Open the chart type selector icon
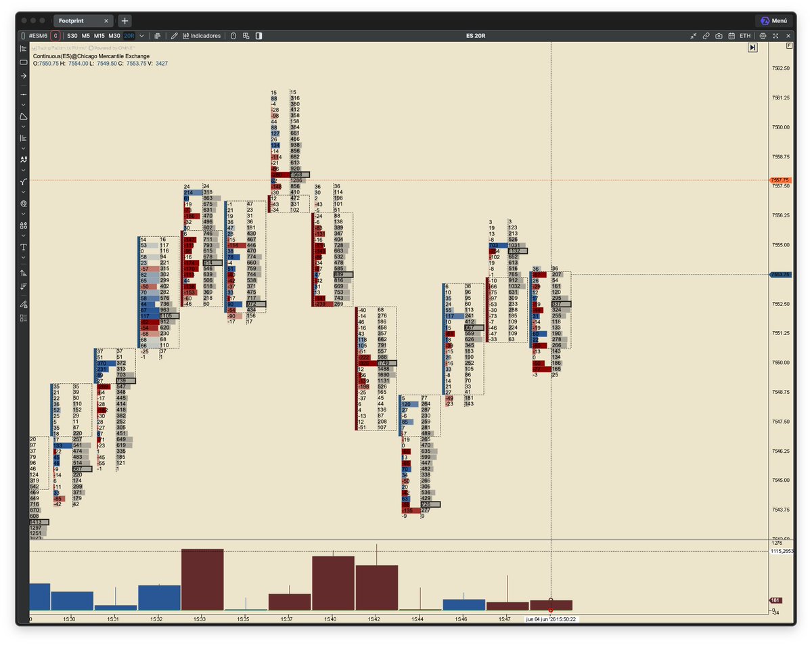The image size is (812, 645). (x=158, y=36)
